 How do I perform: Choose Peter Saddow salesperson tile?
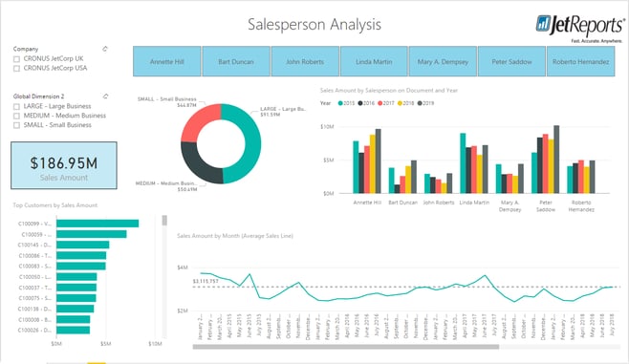[511, 61]
